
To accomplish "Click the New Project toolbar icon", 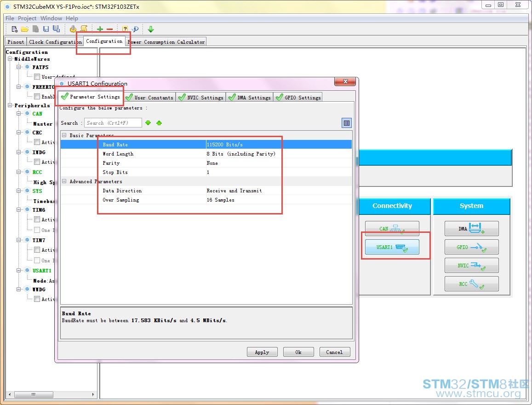I will tap(15, 29).
